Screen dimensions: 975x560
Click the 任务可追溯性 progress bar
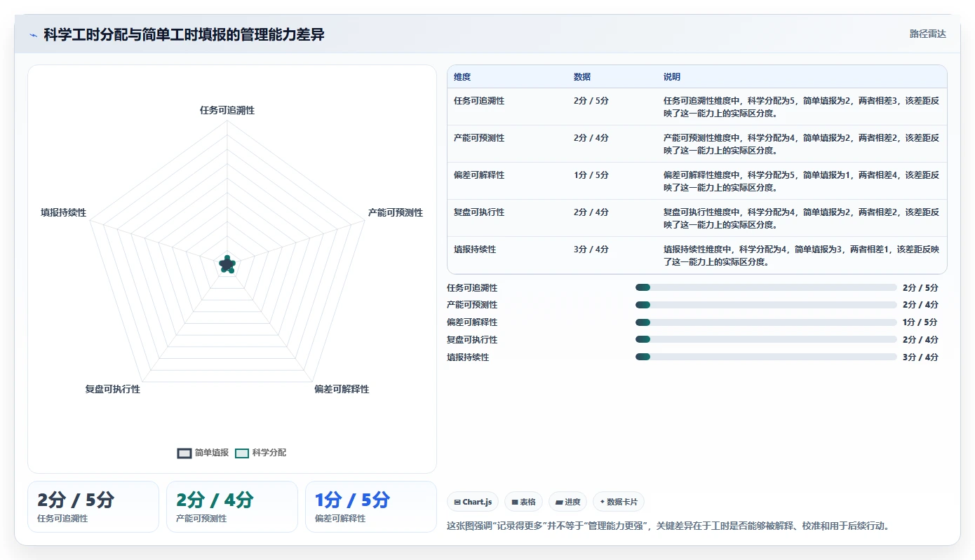click(766, 287)
